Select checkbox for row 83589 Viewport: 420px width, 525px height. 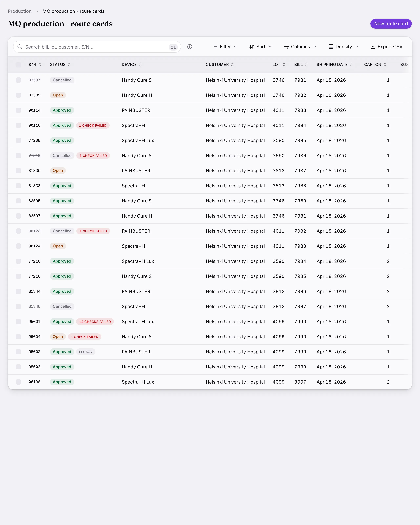[18, 95]
